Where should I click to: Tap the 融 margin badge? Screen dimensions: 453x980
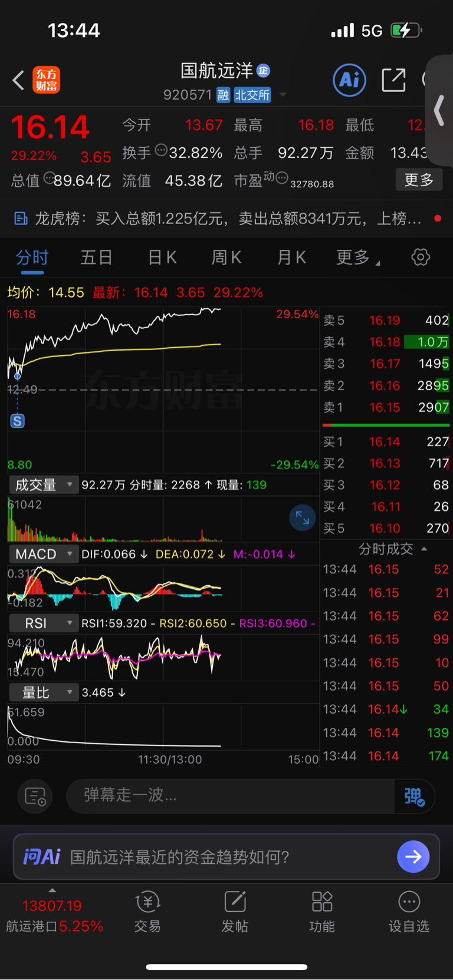coord(223,95)
